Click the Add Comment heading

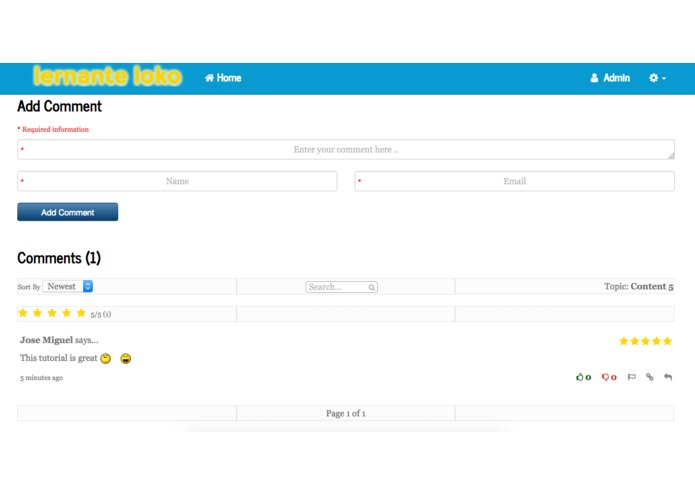click(59, 106)
